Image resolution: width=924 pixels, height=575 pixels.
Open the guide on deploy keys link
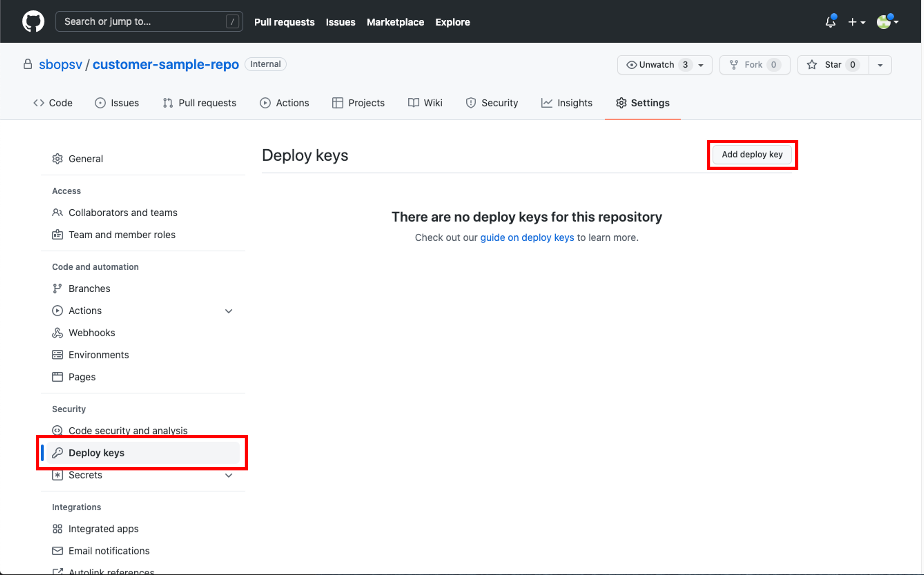tap(527, 237)
